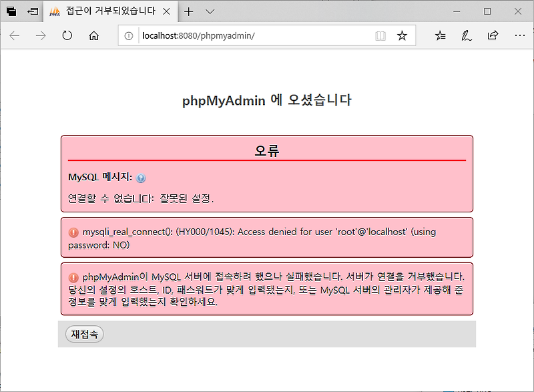
Task: Click the 오류 error heading
Action: (267, 150)
